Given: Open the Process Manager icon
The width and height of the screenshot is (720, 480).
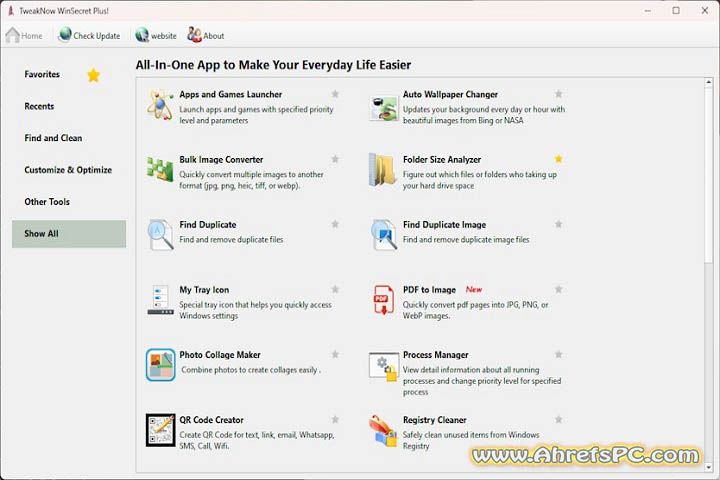Looking at the screenshot, I should (383, 366).
